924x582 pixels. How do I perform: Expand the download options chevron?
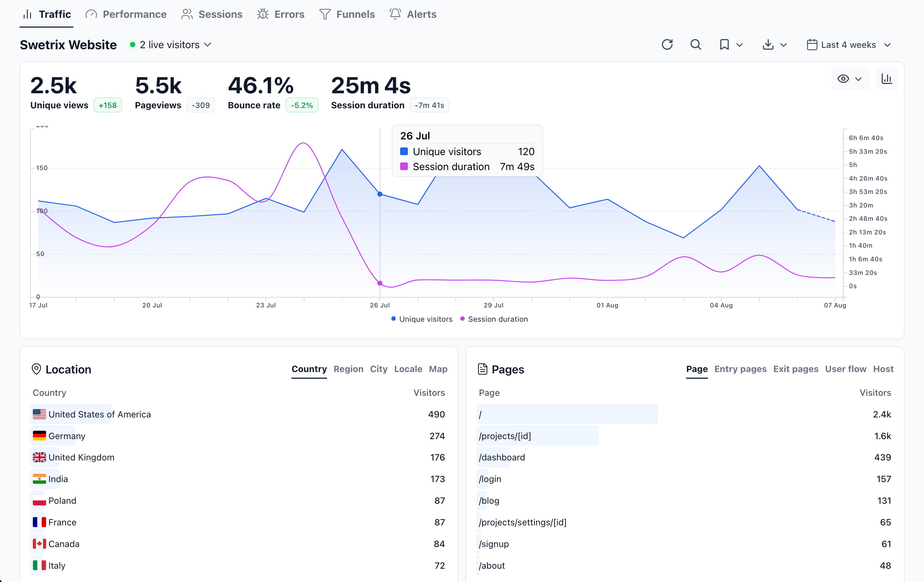783,44
